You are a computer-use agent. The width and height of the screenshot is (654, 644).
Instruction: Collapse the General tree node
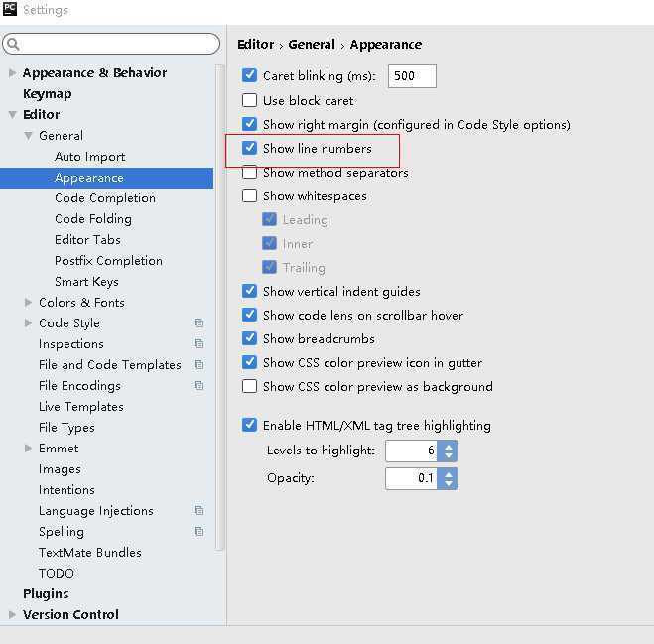click(28, 136)
